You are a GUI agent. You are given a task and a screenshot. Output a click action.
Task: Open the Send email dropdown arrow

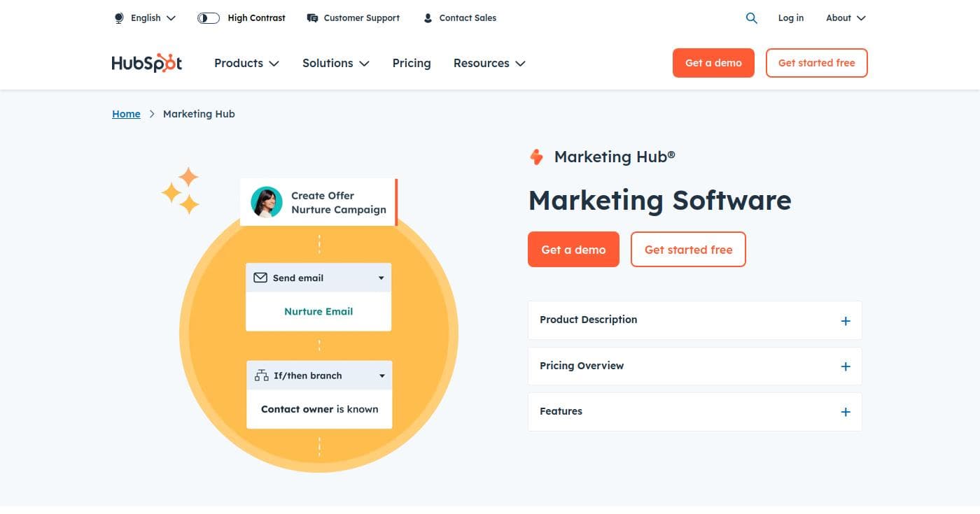click(x=381, y=277)
